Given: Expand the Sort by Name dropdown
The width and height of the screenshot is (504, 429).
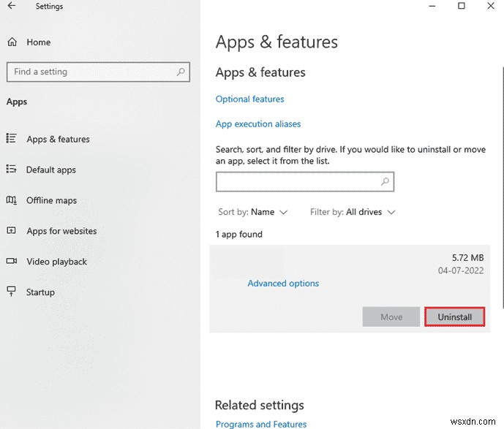Looking at the screenshot, I should click(x=253, y=212).
